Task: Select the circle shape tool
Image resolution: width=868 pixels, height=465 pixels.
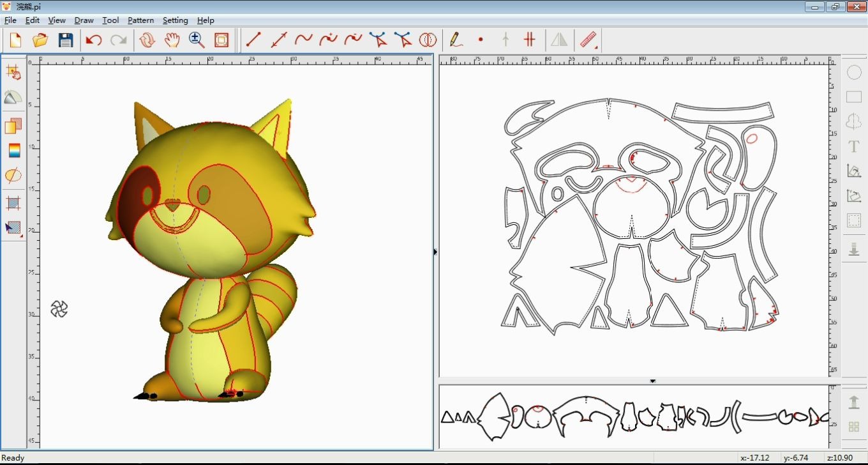Action: tap(854, 72)
